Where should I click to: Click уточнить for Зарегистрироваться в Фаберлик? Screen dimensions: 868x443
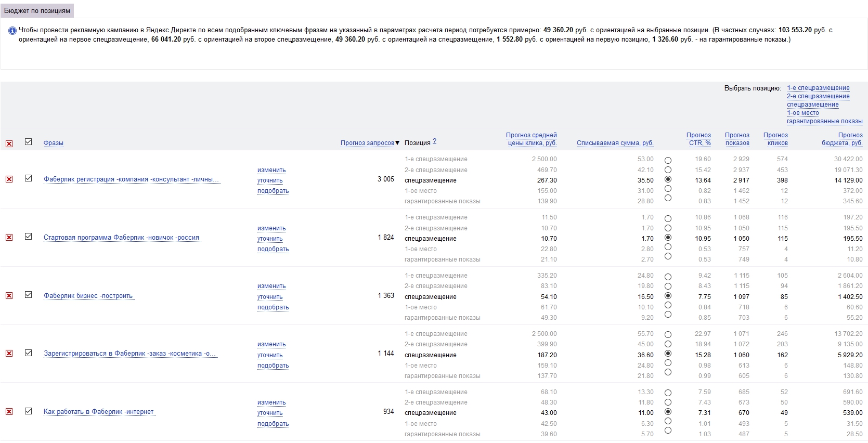(x=270, y=355)
